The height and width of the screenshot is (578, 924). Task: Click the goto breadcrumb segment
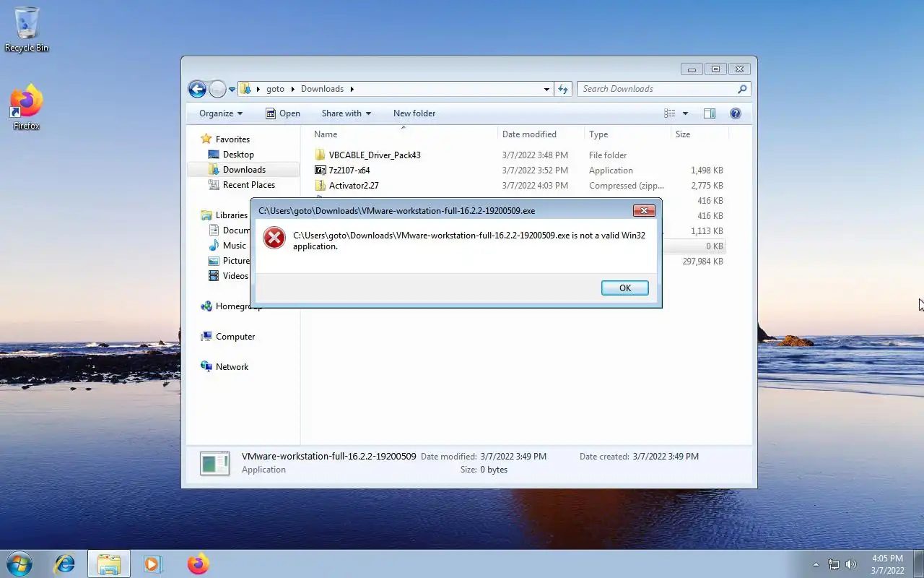click(275, 89)
